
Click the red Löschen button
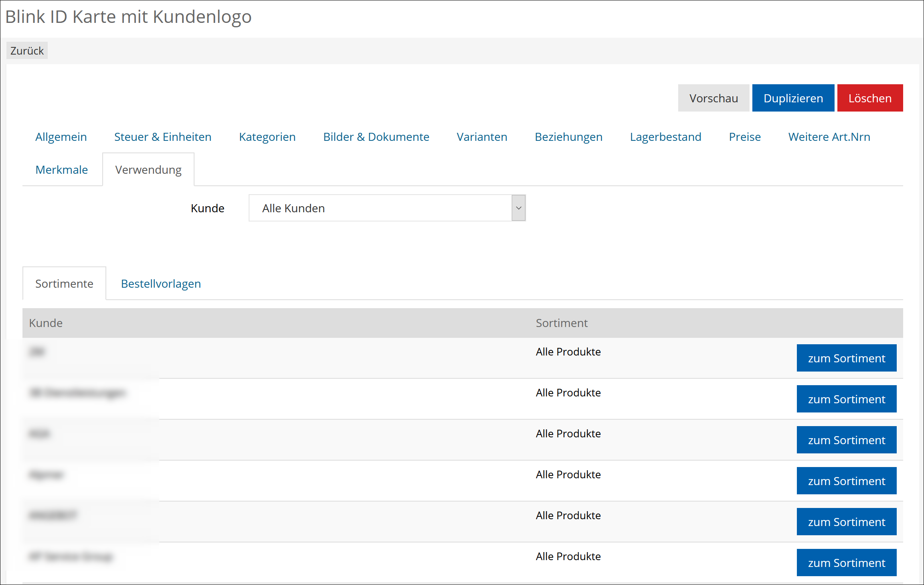(869, 98)
